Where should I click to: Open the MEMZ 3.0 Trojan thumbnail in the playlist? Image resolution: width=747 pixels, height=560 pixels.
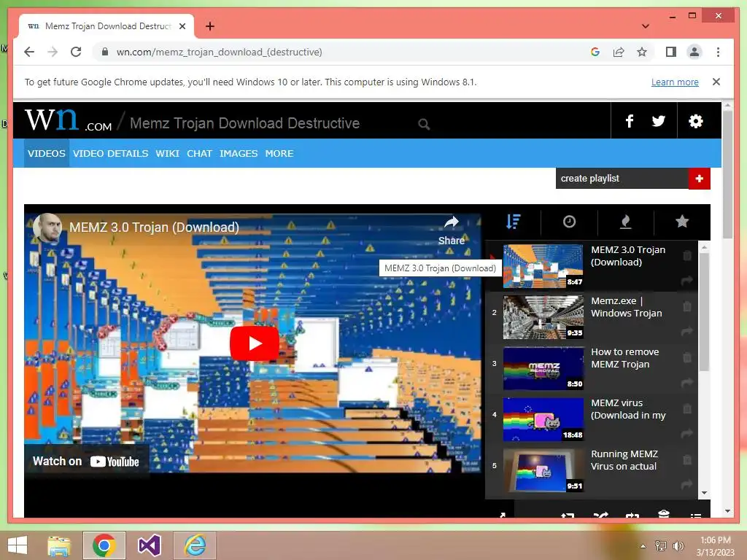pos(543,266)
